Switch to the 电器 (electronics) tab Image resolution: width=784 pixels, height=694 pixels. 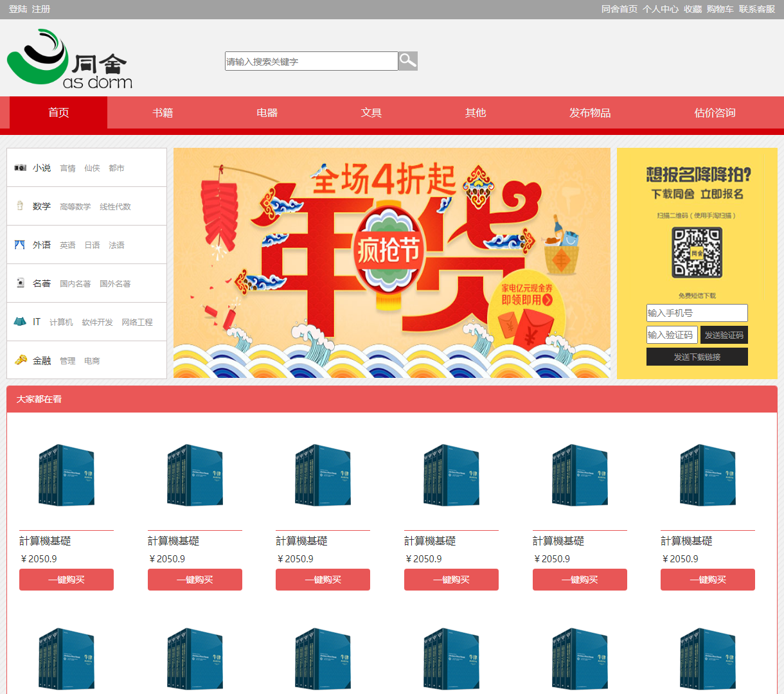click(267, 112)
